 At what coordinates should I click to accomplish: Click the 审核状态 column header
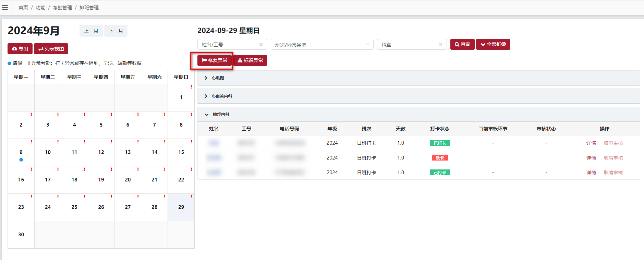[x=546, y=129]
